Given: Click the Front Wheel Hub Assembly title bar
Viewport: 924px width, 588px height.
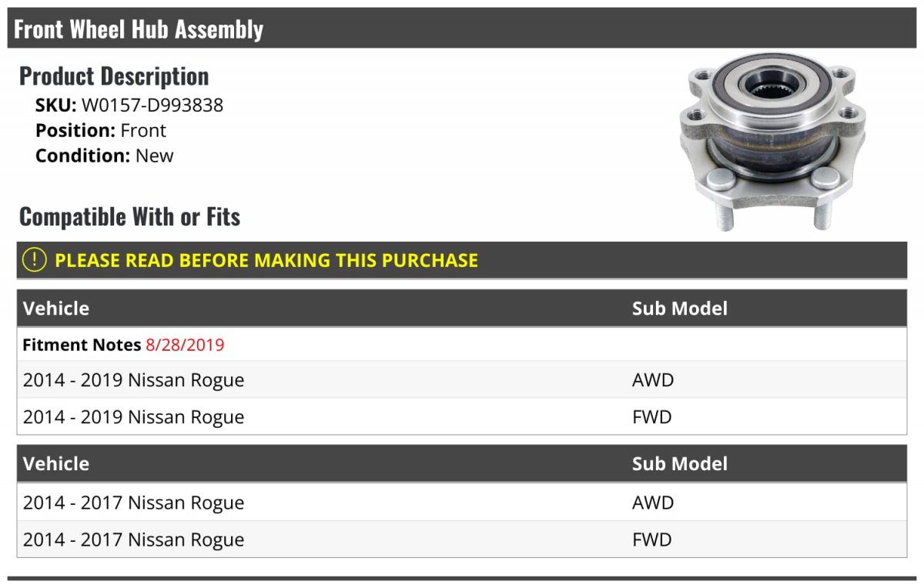Looking at the screenshot, I should (139, 29).
